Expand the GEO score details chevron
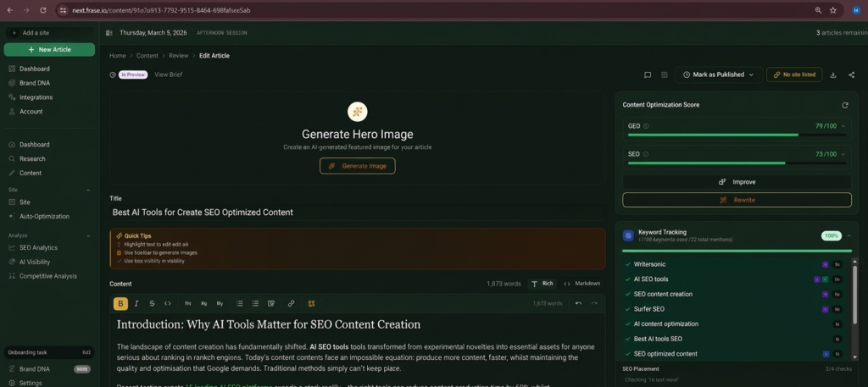This screenshot has height=387, width=868. pos(843,126)
